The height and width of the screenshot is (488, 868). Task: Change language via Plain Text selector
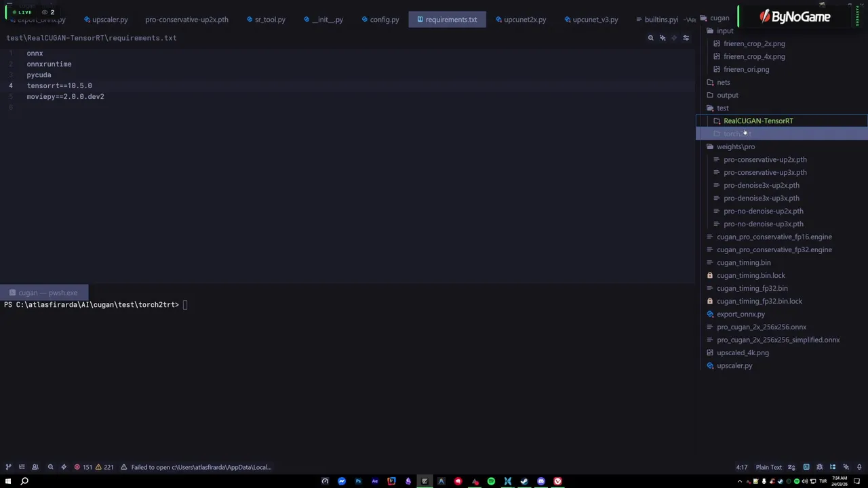[x=769, y=467]
